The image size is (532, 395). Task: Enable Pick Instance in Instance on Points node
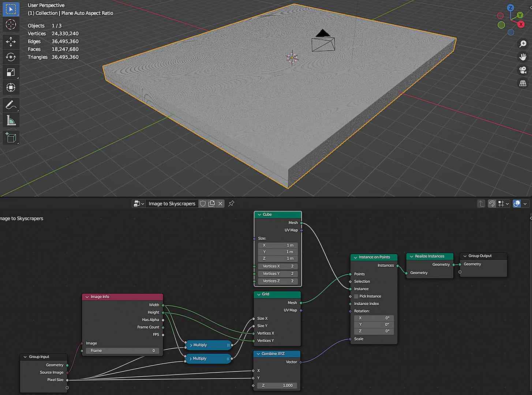click(356, 296)
